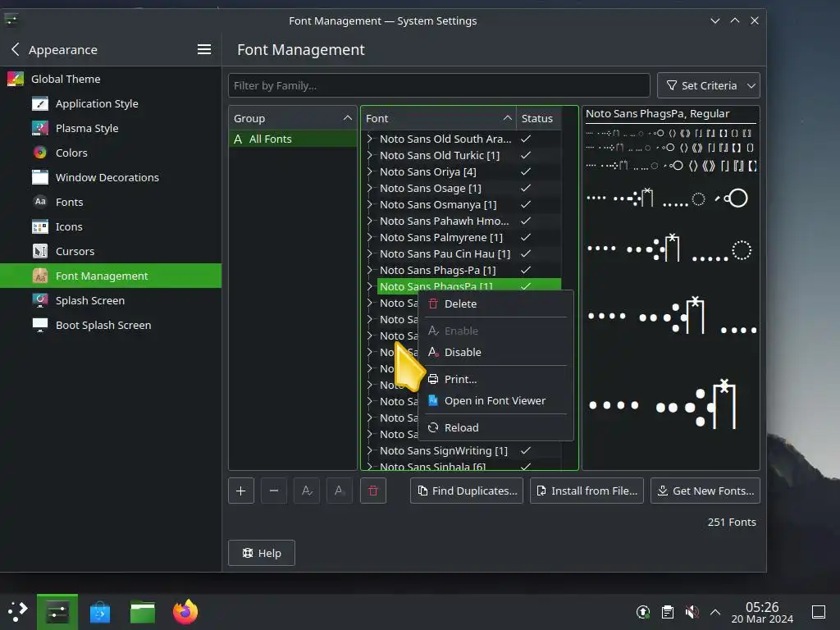This screenshot has height=630, width=840.
Task: Expand the Noto Sans Osage font family
Action: 370,188
